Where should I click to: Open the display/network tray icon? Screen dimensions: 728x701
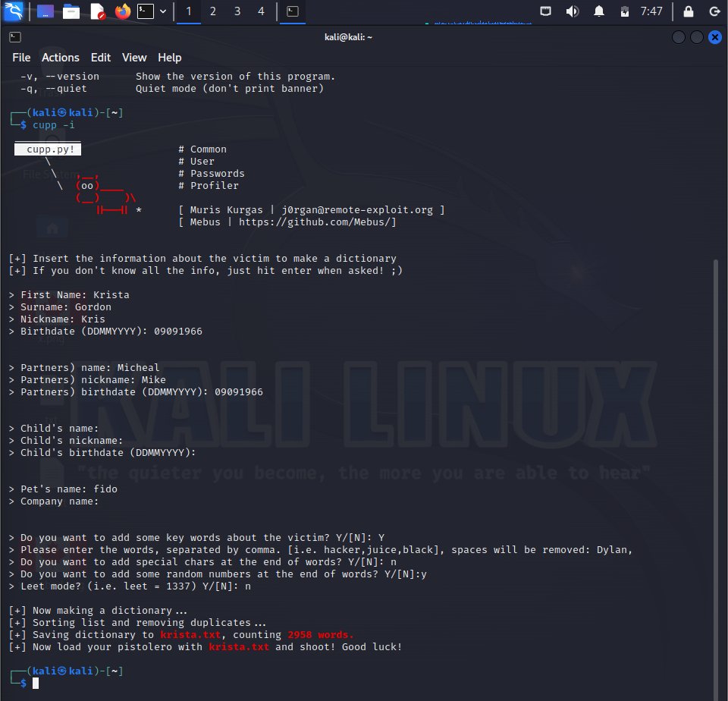coord(545,11)
